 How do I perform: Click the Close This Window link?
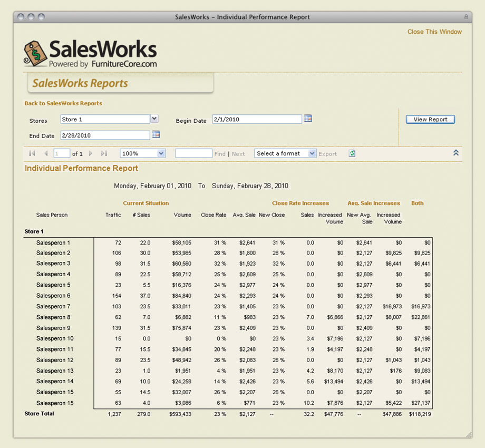[434, 32]
